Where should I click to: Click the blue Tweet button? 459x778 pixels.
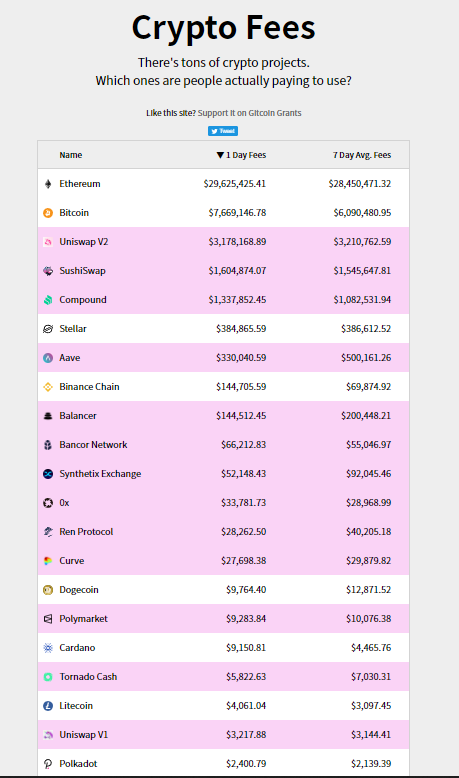click(223, 131)
